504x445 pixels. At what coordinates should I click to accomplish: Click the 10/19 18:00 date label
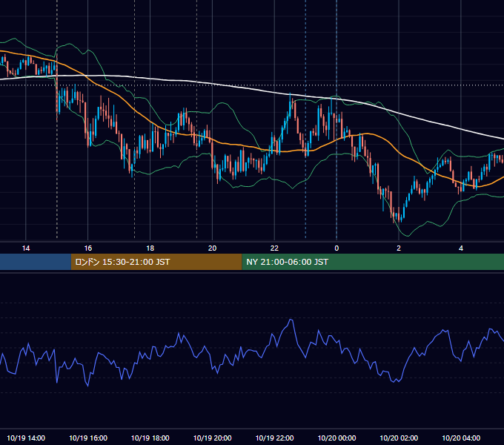click(x=150, y=438)
